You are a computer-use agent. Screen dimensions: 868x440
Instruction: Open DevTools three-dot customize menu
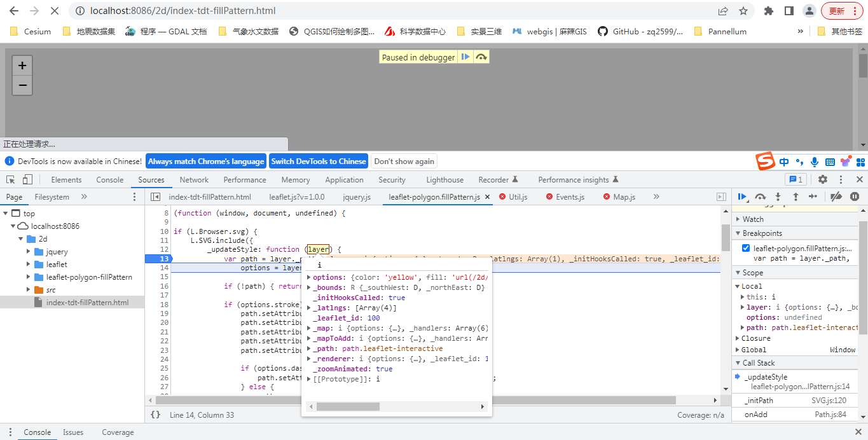coord(841,180)
